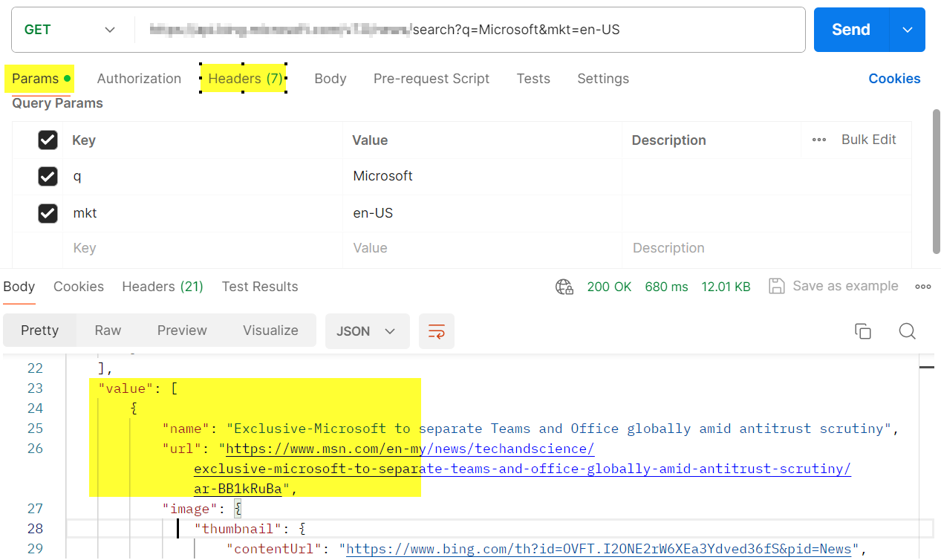Toggle line wrap icon next to JSON

click(x=437, y=331)
